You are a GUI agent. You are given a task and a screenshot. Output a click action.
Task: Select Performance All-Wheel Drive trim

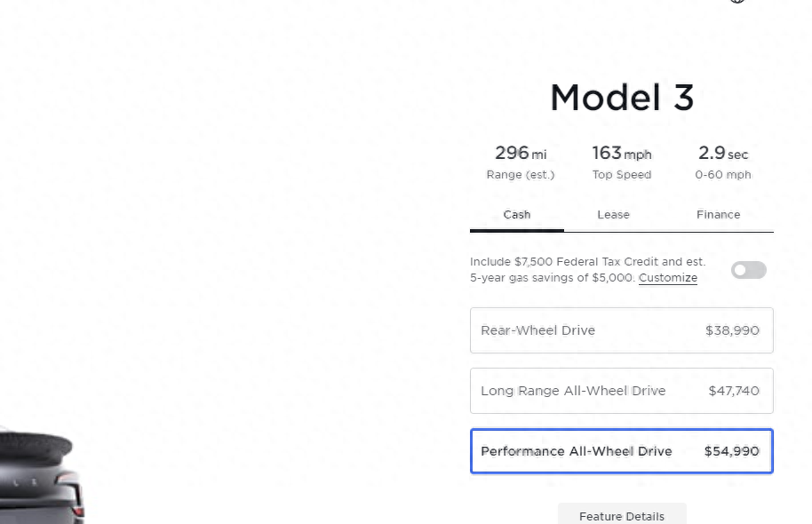click(x=621, y=451)
